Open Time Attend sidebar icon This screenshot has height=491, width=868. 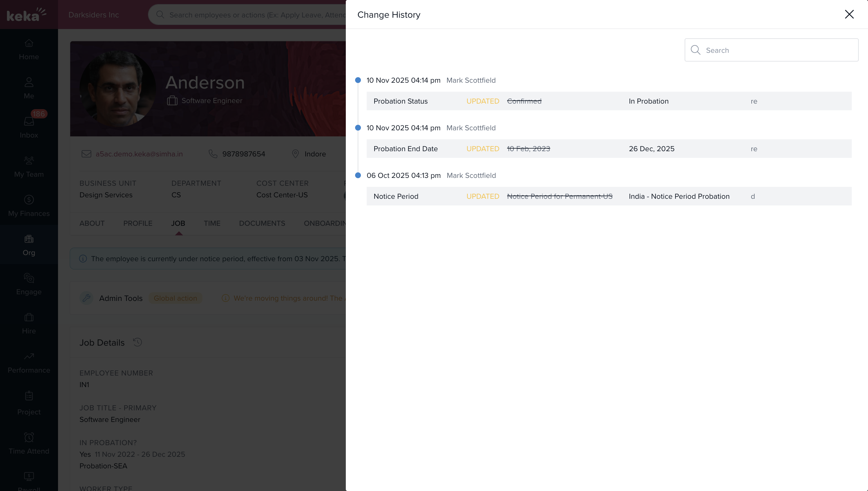[29, 443]
